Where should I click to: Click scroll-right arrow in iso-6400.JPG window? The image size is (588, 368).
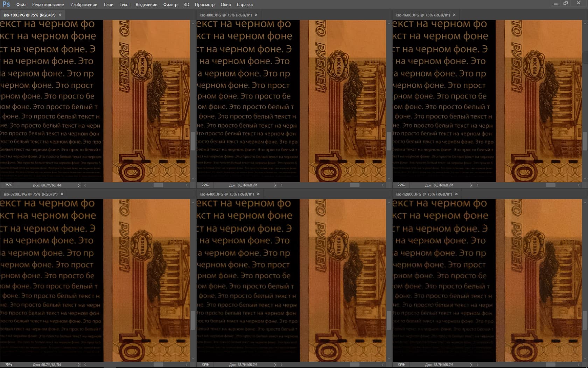click(383, 364)
